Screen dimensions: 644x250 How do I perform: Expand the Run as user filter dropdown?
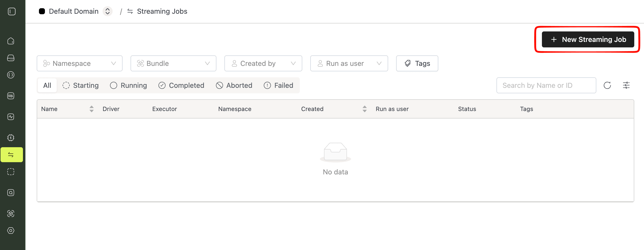(349, 63)
